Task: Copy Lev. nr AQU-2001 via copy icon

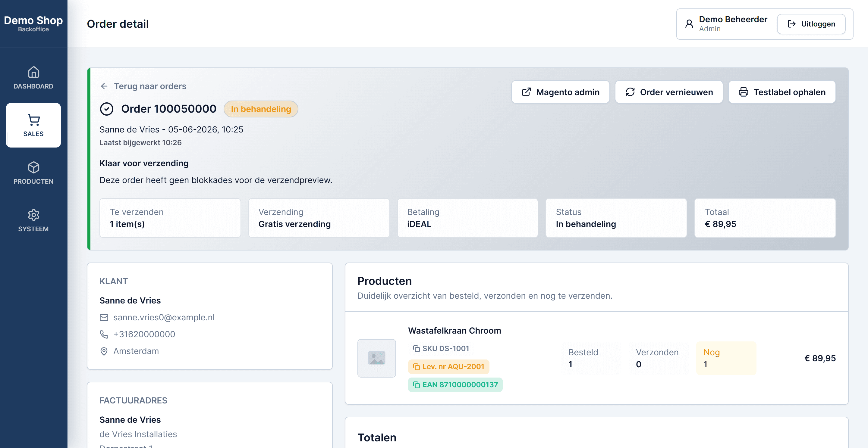Action: [417, 366]
